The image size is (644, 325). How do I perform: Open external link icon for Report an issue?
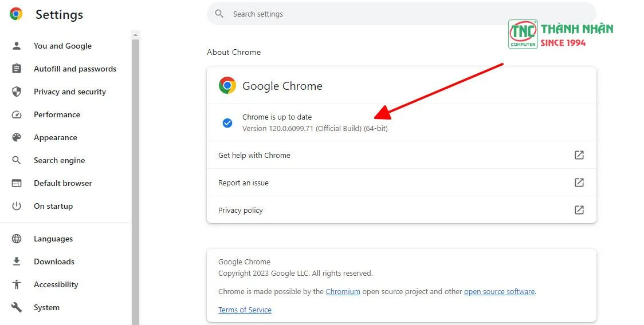579,183
